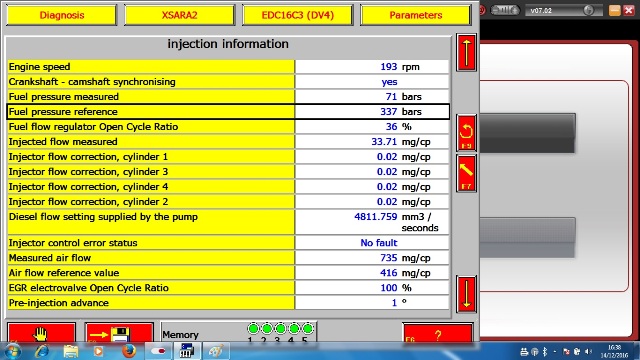Launch Firefox from the taskbar
The width and height of the screenshot is (640, 360).
[x=129, y=351]
